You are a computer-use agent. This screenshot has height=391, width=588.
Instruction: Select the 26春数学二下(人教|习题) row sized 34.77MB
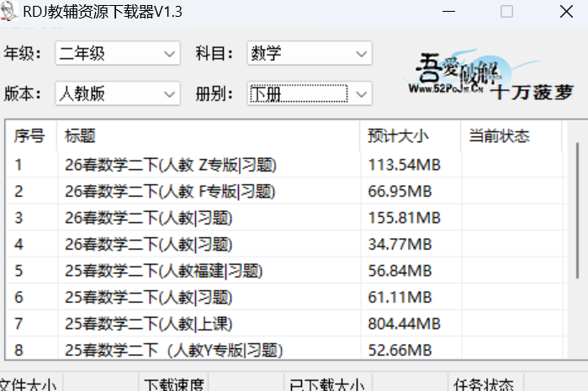click(285, 245)
